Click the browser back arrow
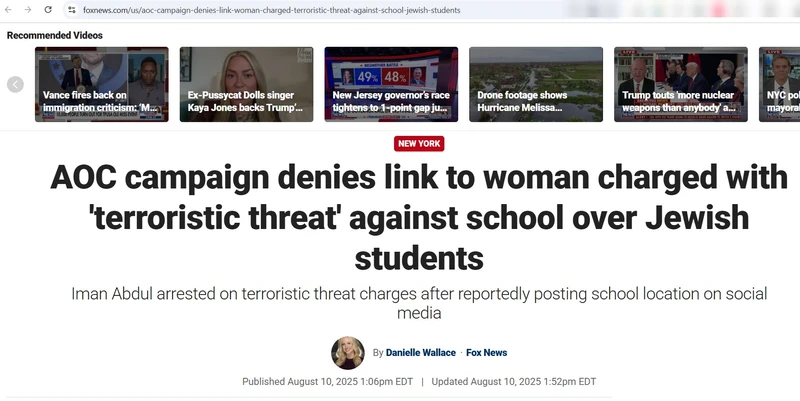The height and width of the screenshot is (401, 800). tap(8, 10)
